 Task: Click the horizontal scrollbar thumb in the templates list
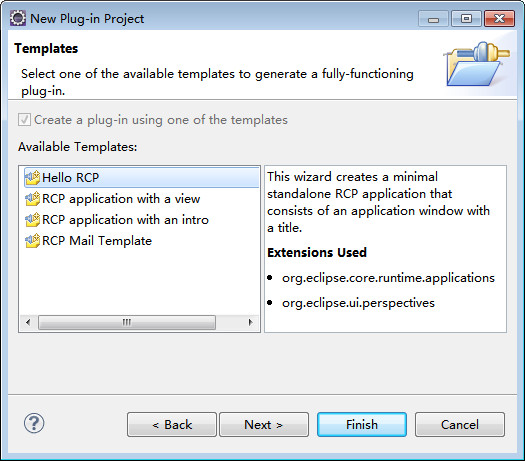pos(127,322)
